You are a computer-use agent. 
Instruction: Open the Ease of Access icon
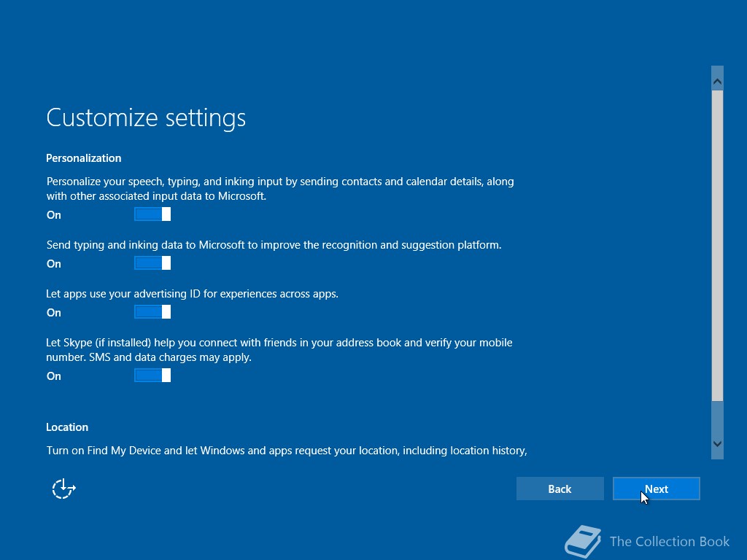pos(64,489)
